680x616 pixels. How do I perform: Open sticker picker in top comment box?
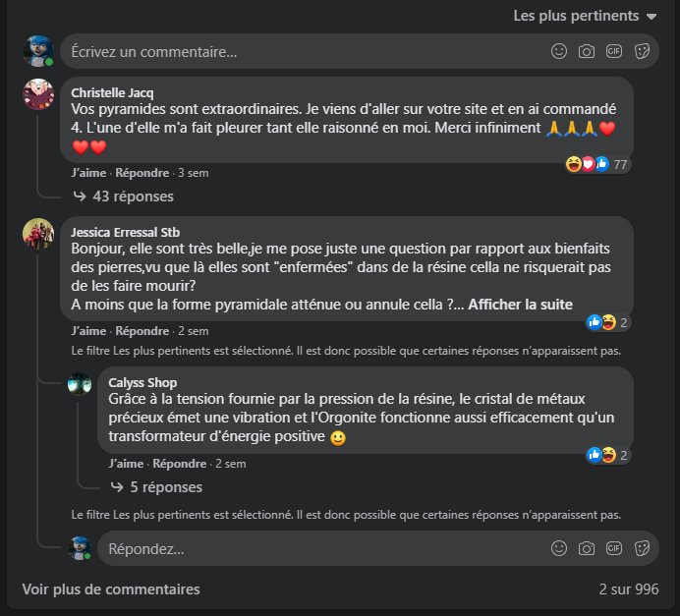pyautogui.click(x=642, y=52)
